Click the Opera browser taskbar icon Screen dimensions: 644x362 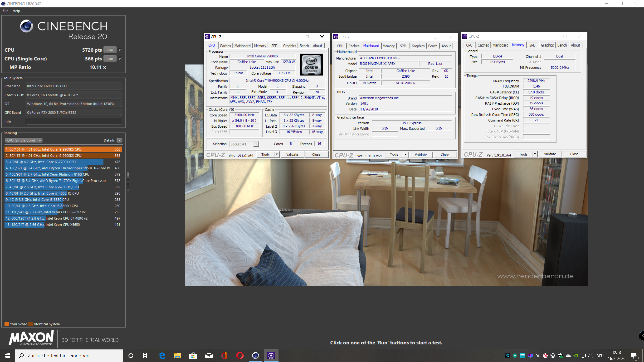click(240, 355)
